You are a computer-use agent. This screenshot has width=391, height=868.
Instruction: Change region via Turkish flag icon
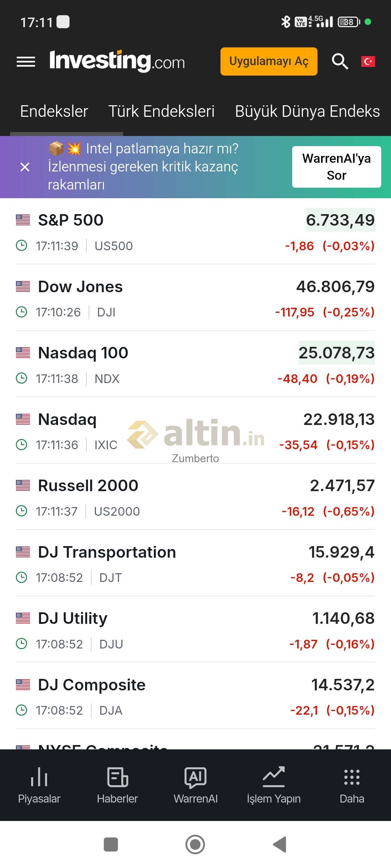(368, 61)
